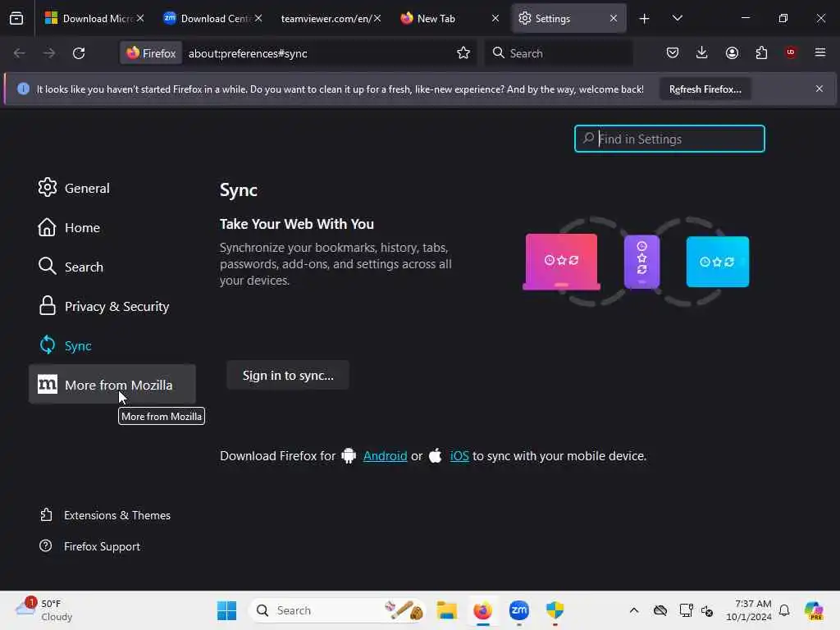Image resolution: width=840 pixels, height=630 pixels.
Task: Click the Firefox identity box in address bar
Action: (x=151, y=53)
